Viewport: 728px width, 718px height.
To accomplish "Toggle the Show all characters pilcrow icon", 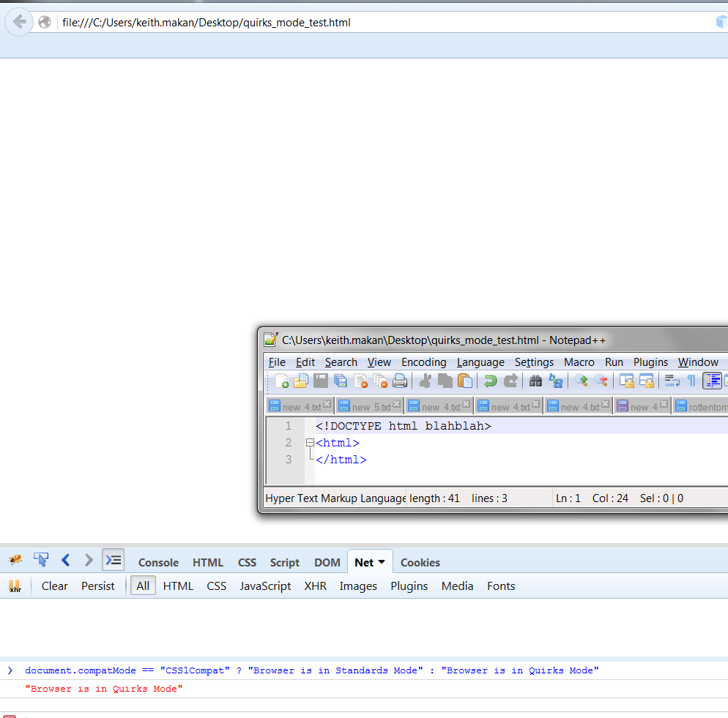I will [x=691, y=381].
